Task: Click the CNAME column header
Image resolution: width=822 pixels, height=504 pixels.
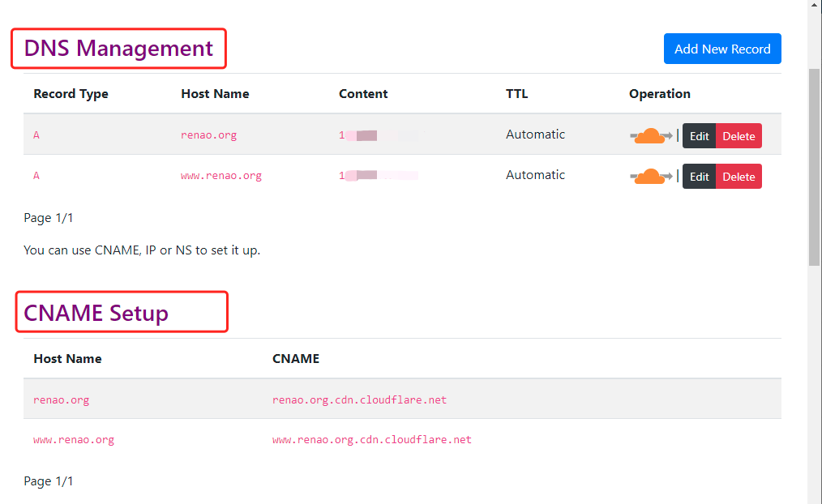Action: point(295,359)
